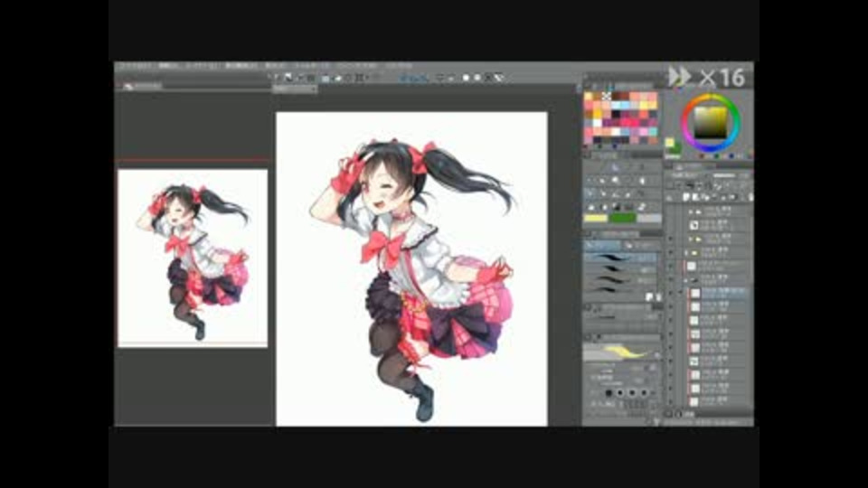868x488 pixels.
Task: Collapse the open folder just above the highlighted layer
Action: (686, 280)
